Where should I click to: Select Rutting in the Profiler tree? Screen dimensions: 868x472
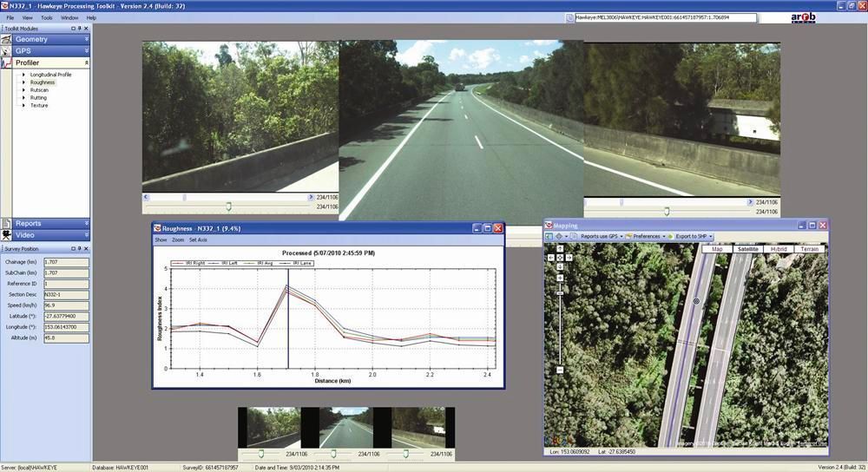point(39,97)
